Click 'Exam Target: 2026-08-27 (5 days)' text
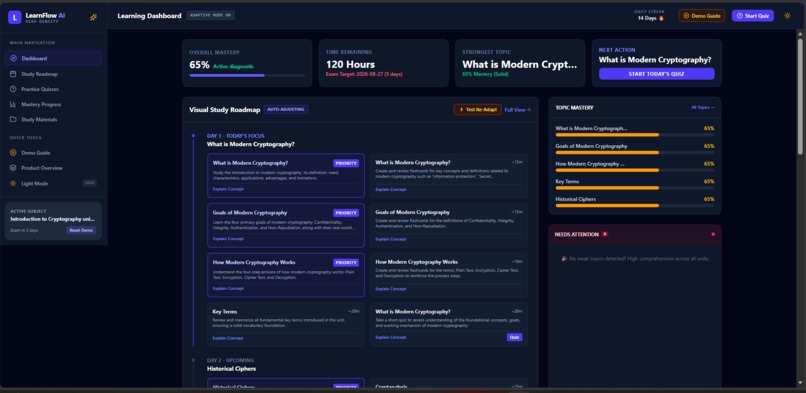 [364, 74]
